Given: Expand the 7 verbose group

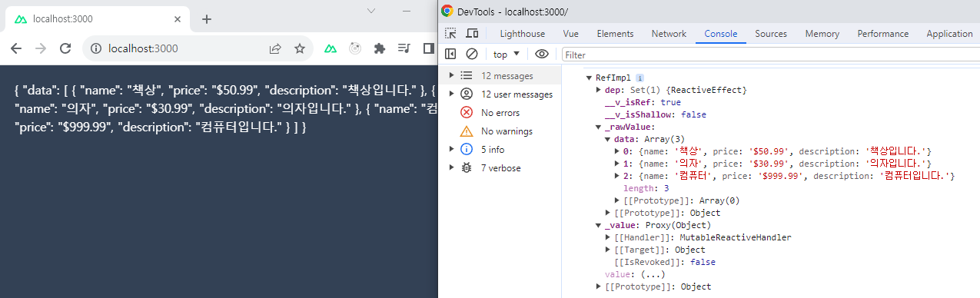Looking at the screenshot, I should pos(451,167).
